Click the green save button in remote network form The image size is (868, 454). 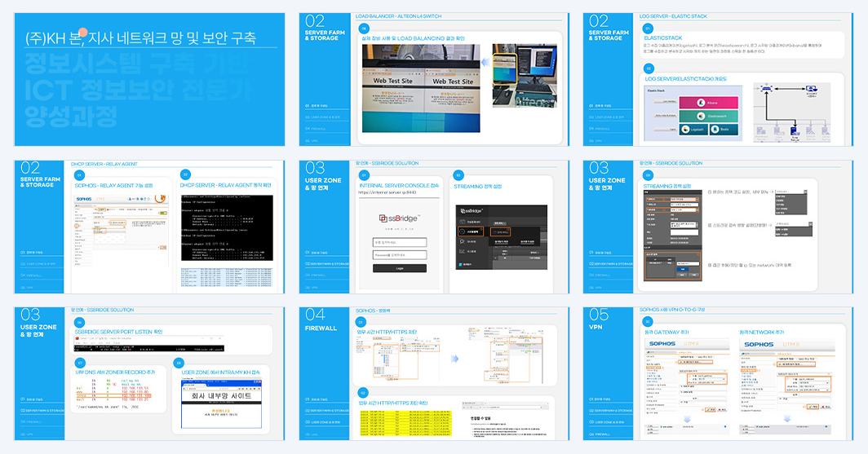tap(812, 407)
